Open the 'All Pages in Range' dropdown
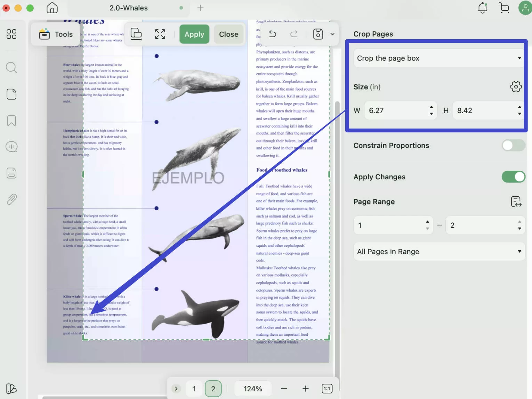This screenshot has width=532, height=399. point(438,252)
